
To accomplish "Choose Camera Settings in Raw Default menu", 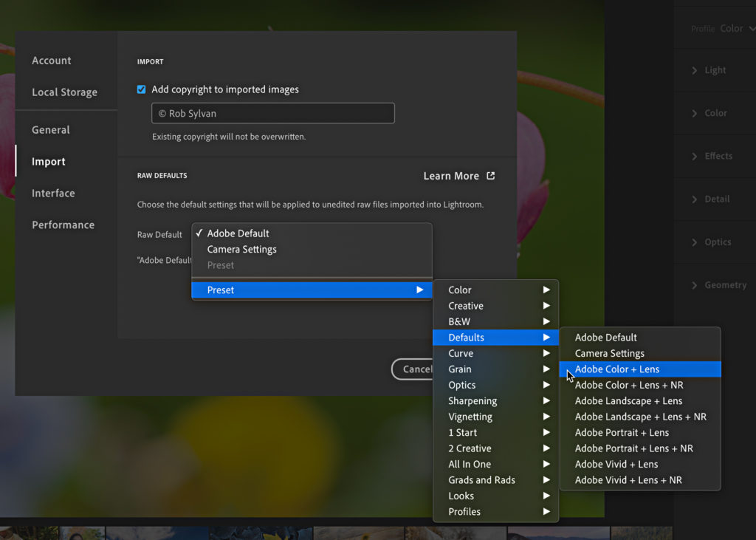I will 312,250.
